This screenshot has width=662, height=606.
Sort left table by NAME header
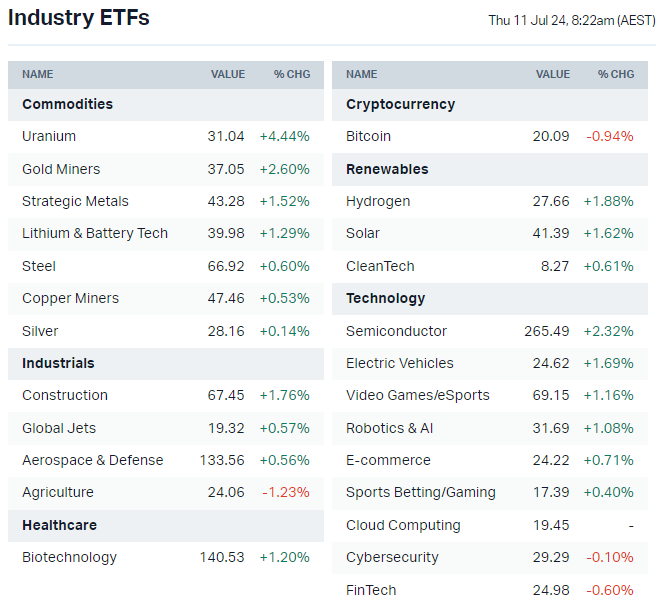click(x=38, y=74)
